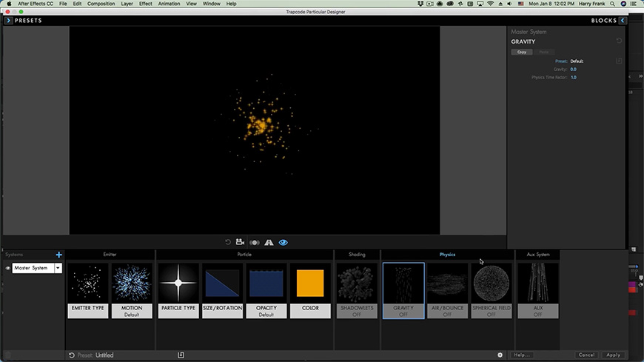
Task: Click the Shading group header
Action: (357, 255)
